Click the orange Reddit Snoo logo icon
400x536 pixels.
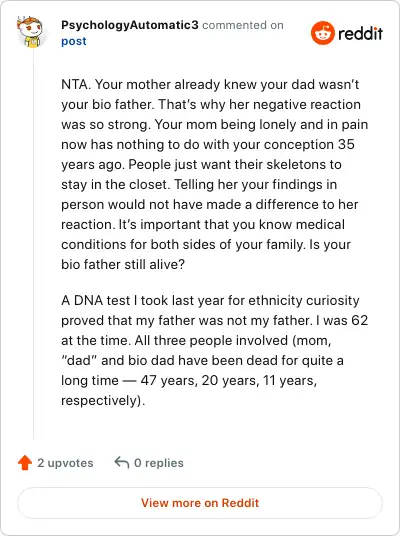[322, 33]
